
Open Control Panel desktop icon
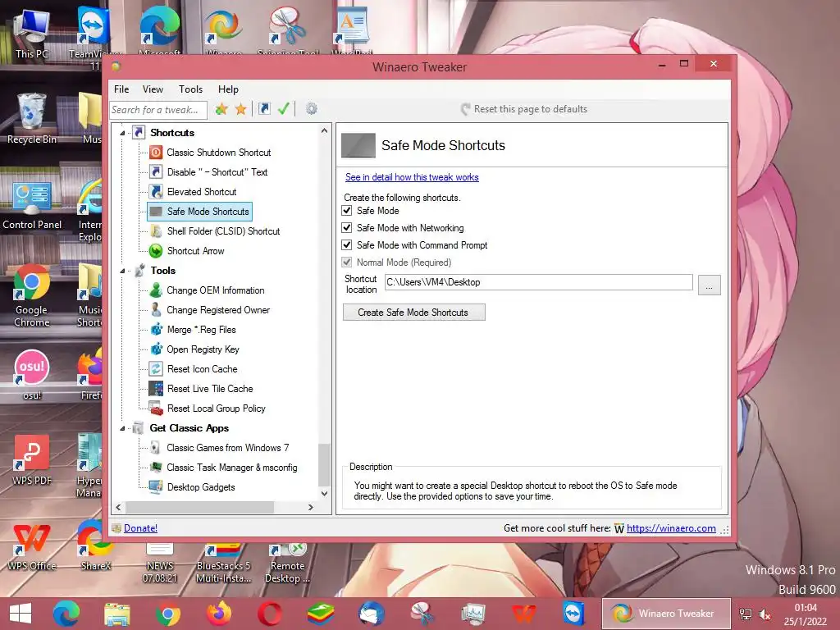pos(32,206)
